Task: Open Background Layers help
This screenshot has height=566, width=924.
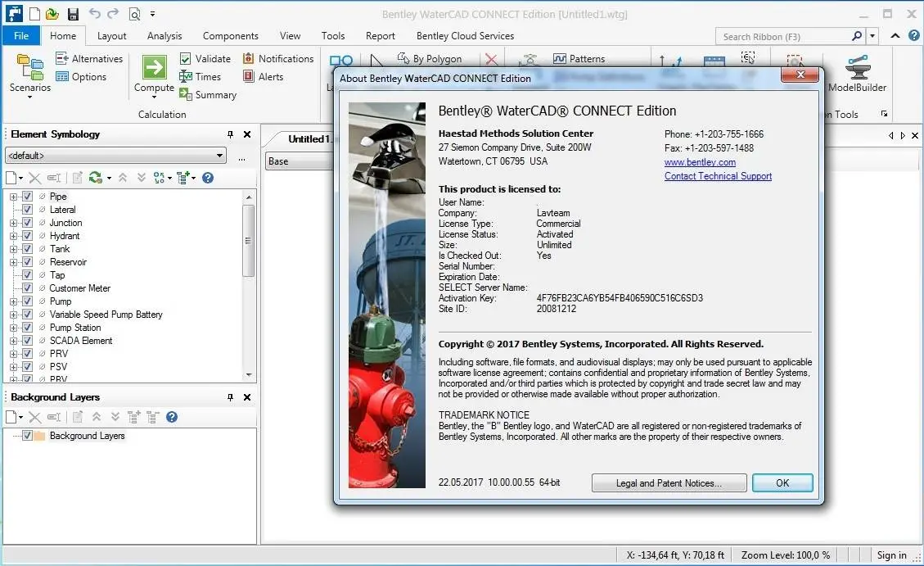Action: click(172, 417)
